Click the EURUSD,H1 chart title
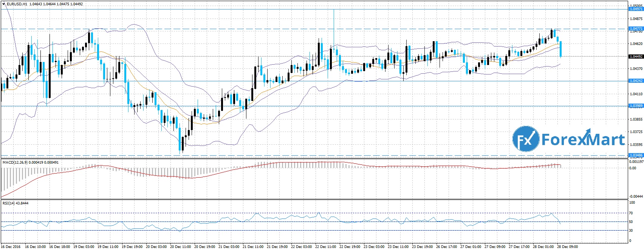644x251 pixels. [17, 4]
